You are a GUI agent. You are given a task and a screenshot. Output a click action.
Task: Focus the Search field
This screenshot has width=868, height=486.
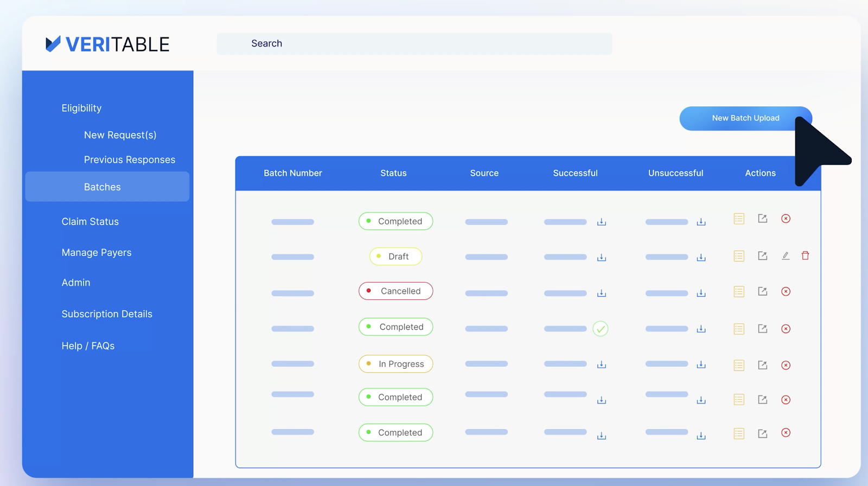click(x=414, y=43)
